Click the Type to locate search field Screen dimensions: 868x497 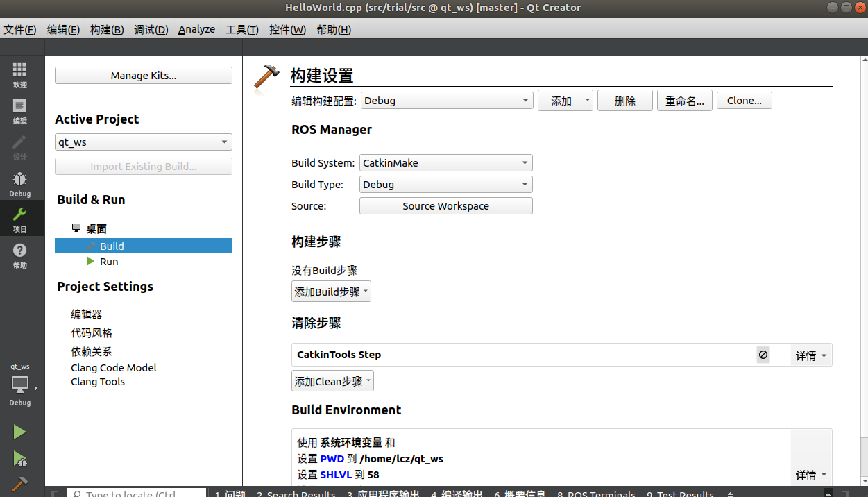click(x=136, y=494)
